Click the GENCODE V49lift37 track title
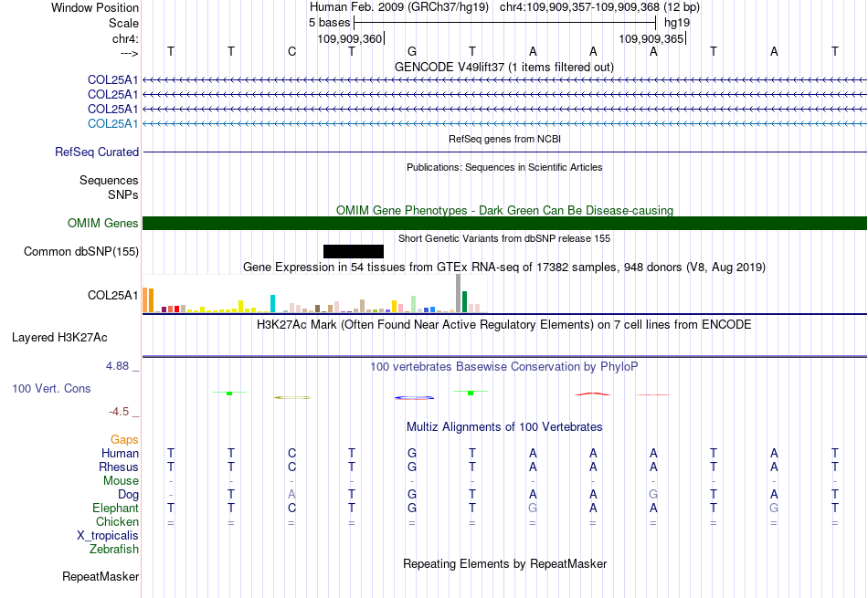This screenshot has width=868, height=598. 504,67
